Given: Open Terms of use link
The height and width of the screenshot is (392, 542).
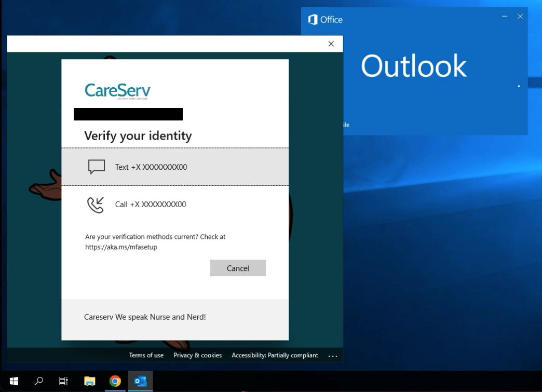Looking at the screenshot, I should (x=146, y=355).
